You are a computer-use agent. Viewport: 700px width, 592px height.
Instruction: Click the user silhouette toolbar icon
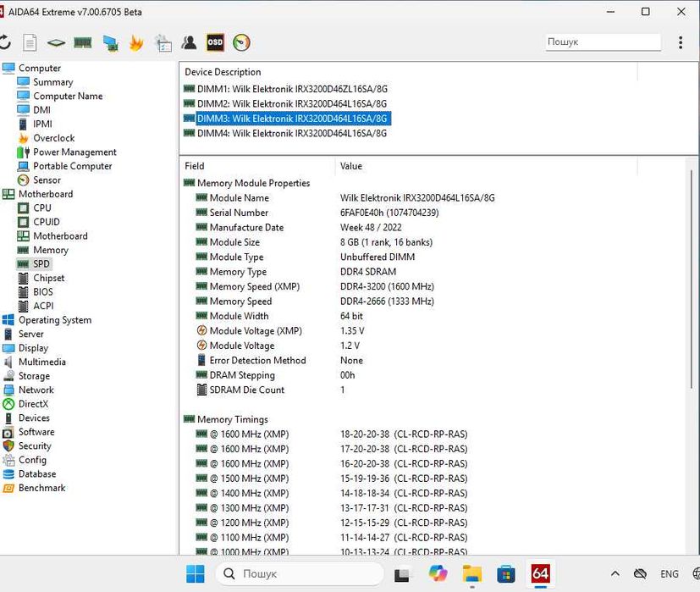coord(189,42)
